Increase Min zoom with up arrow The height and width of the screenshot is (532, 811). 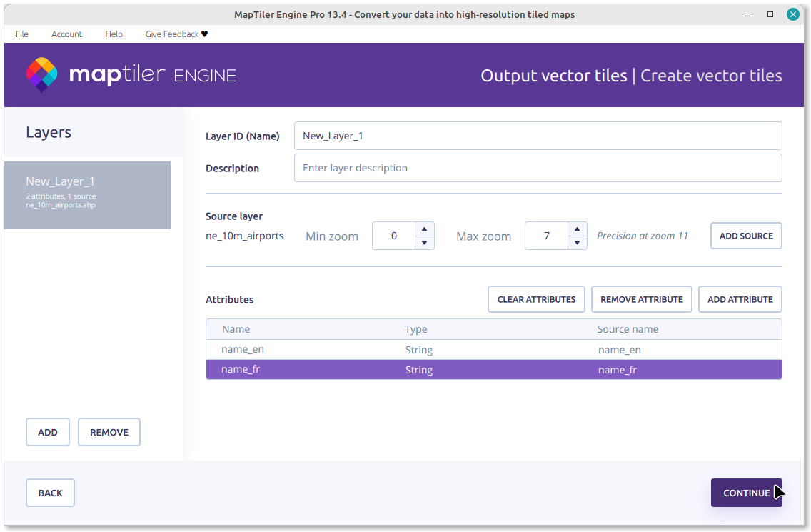(424, 229)
